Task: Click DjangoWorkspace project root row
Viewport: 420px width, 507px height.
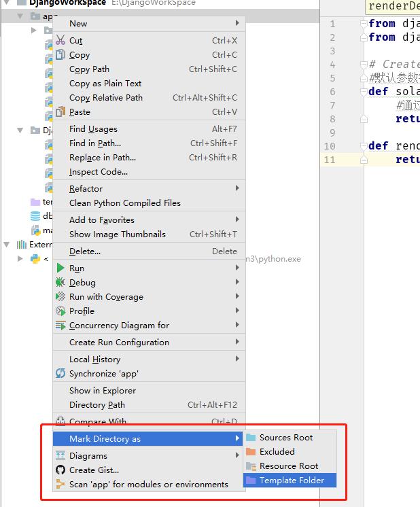Action: point(160,3)
